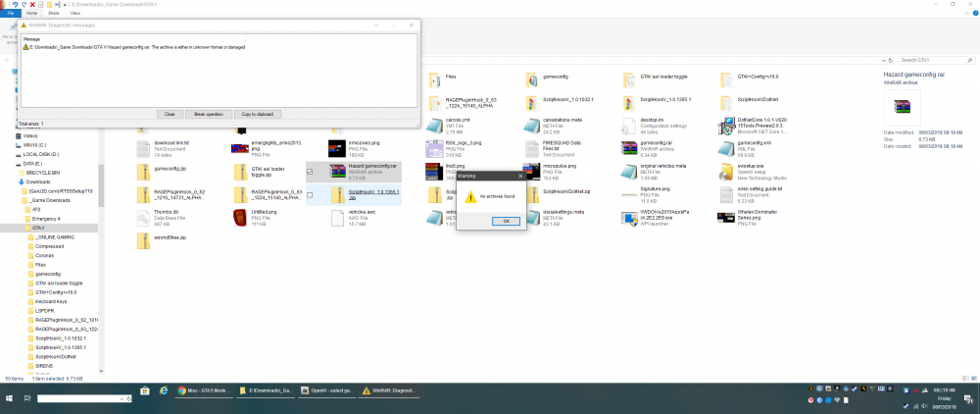Select the winmd5free.zip file icon

(x=143, y=240)
